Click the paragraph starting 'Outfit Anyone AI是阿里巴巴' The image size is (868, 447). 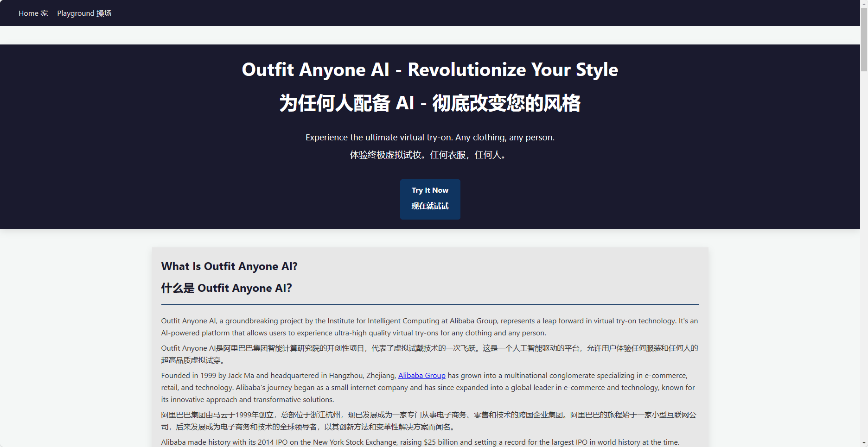[x=429, y=354]
